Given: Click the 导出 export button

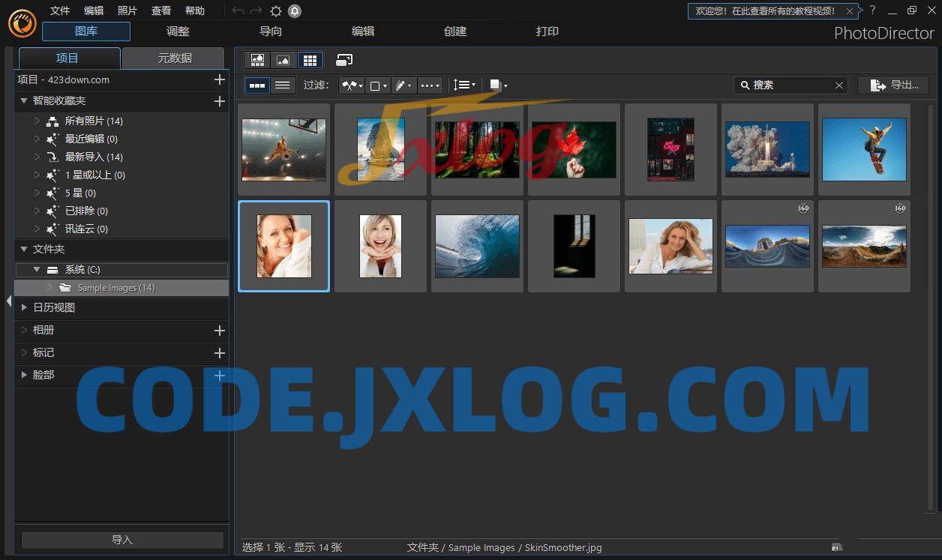Looking at the screenshot, I should (x=893, y=85).
